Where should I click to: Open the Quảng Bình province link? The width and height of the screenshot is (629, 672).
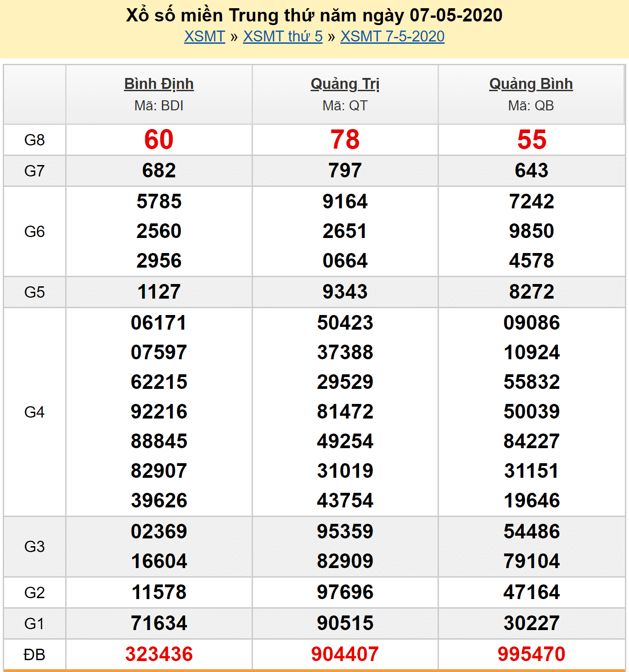(x=531, y=84)
